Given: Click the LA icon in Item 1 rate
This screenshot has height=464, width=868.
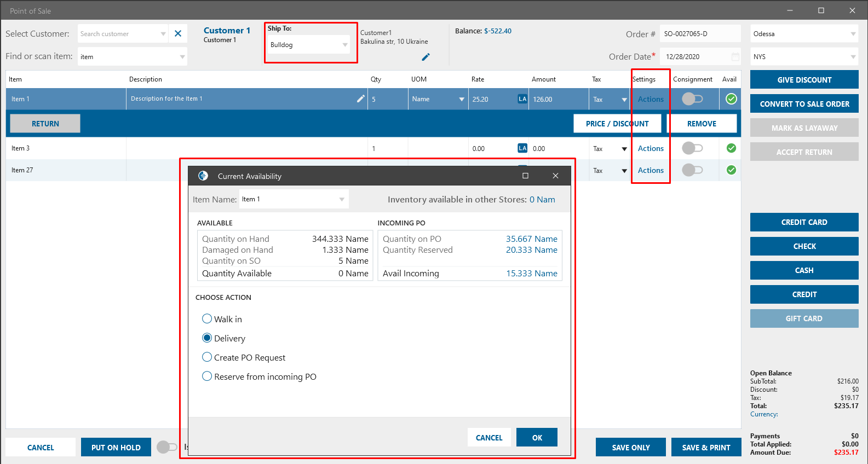Looking at the screenshot, I should (x=522, y=99).
